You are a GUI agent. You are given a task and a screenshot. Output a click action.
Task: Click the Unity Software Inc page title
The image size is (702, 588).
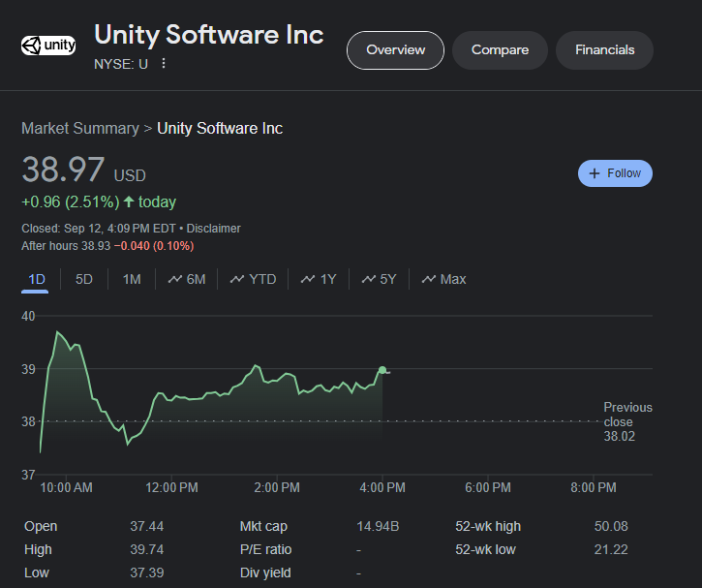click(x=208, y=35)
